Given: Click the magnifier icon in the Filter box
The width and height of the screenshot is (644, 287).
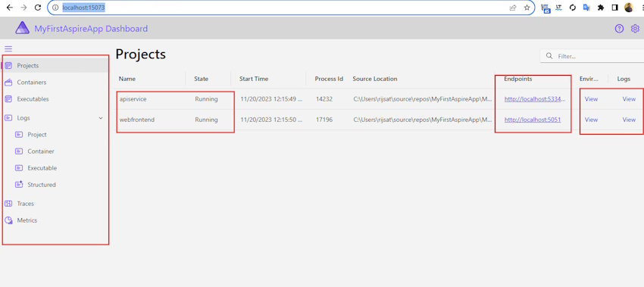Looking at the screenshot, I should tap(549, 56).
